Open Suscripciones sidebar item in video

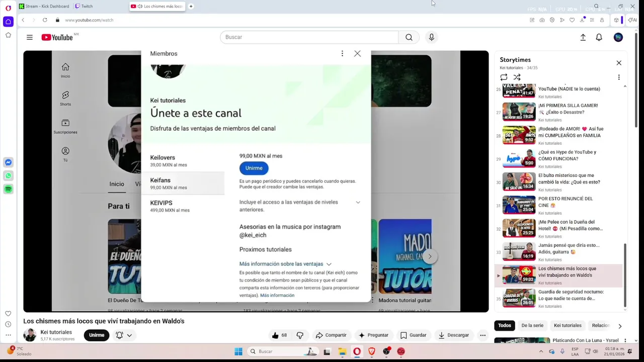(x=65, y=126)
